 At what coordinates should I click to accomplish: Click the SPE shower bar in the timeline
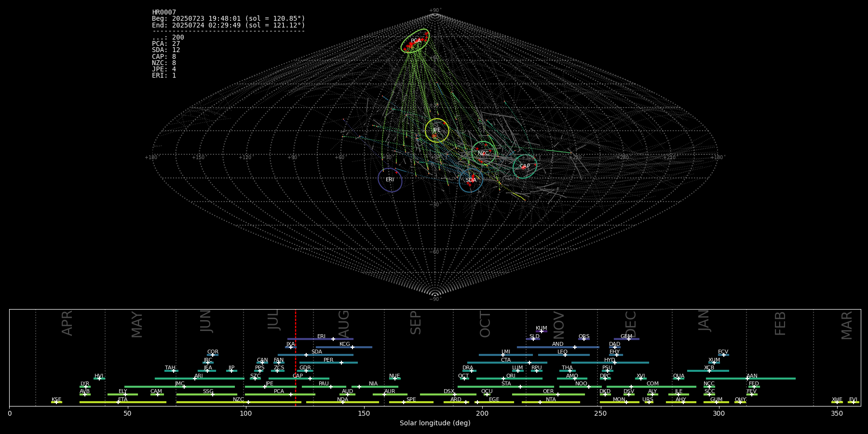(411, 402)
